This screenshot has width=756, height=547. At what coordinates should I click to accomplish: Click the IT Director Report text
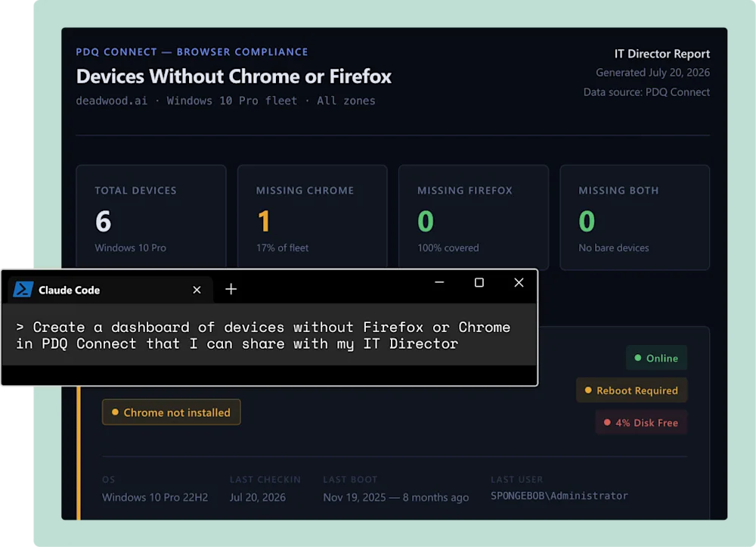pyautogui.click(x=662, y=54)
